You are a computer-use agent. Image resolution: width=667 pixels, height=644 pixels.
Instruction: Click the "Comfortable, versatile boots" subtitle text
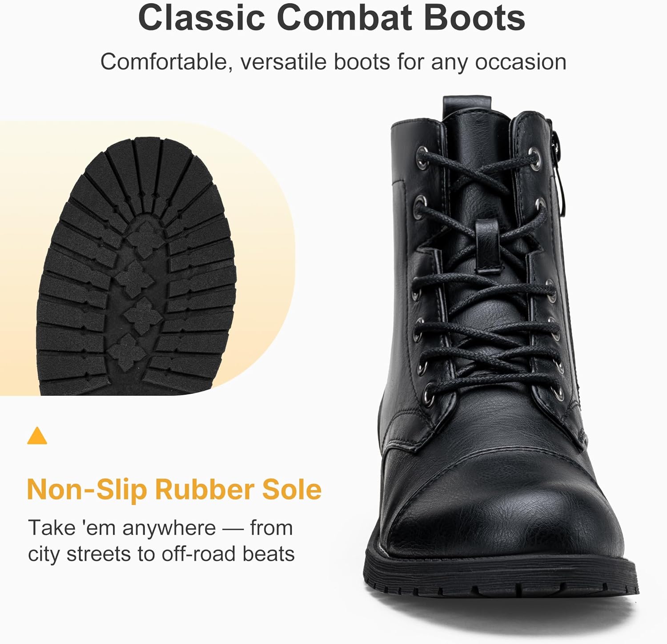pyautogui.click(x=333, y=61)
